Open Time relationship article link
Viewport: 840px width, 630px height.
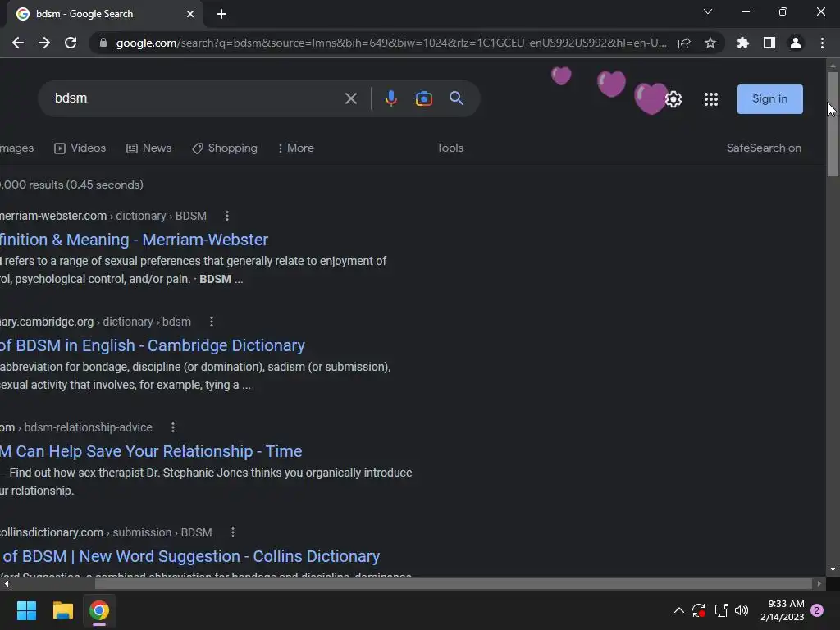pyautogui.click(x=151, y=452)
